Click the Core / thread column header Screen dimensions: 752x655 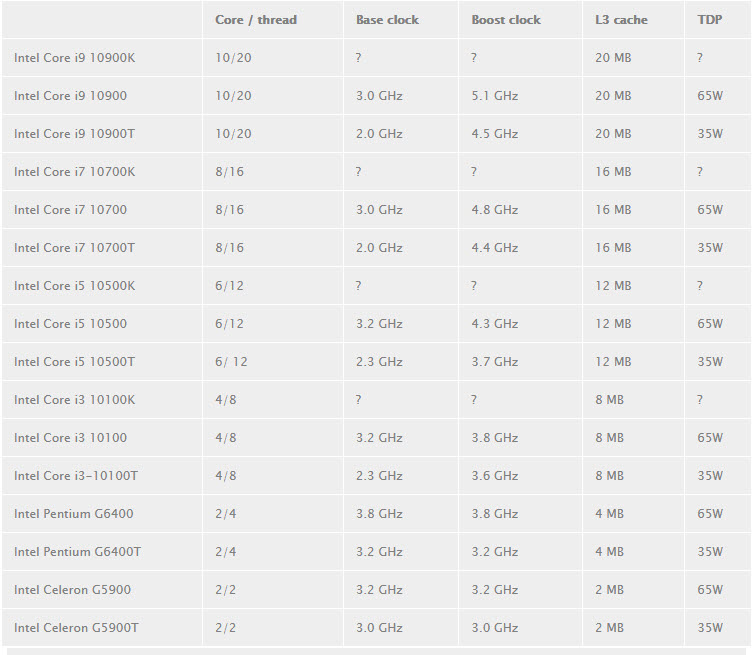256,20
